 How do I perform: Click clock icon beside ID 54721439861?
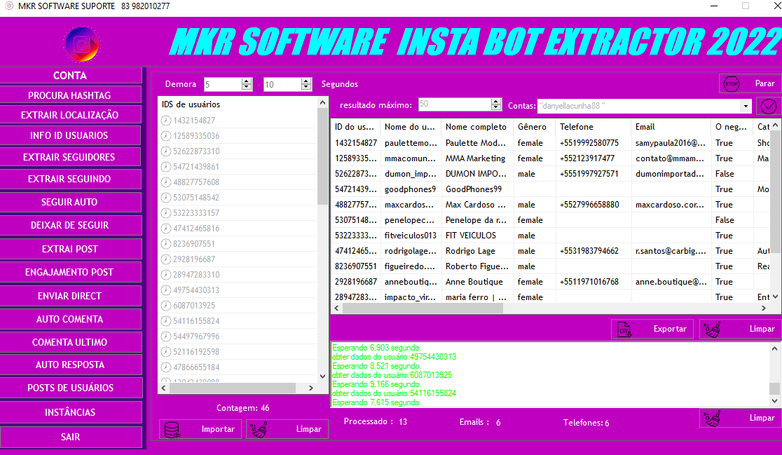tap(166, 167)
